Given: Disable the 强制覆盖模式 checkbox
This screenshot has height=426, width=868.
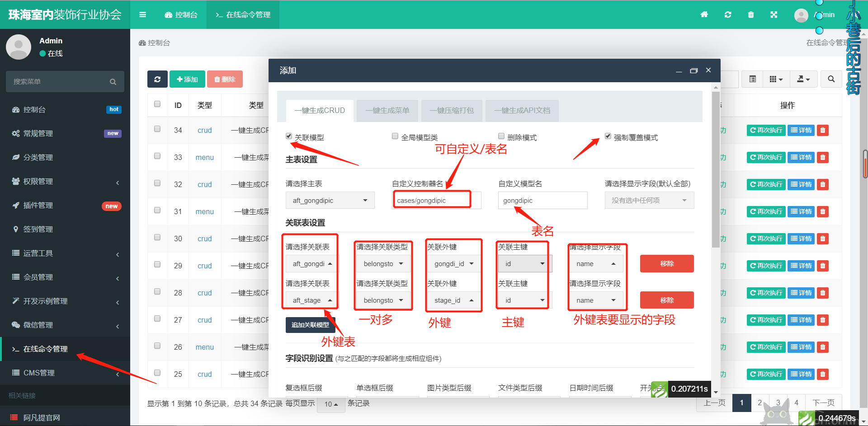Looking at the screenshot, I should click(608, 136).
